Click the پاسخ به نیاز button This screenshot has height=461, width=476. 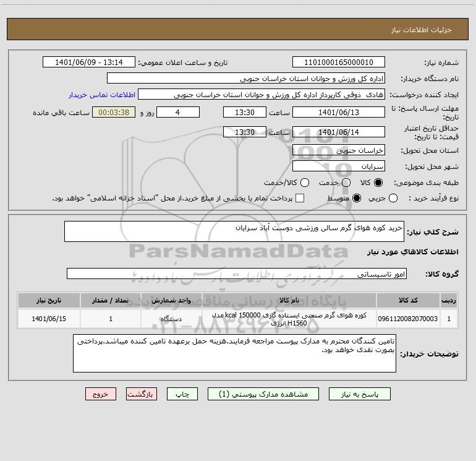click(x=359, y=394)
